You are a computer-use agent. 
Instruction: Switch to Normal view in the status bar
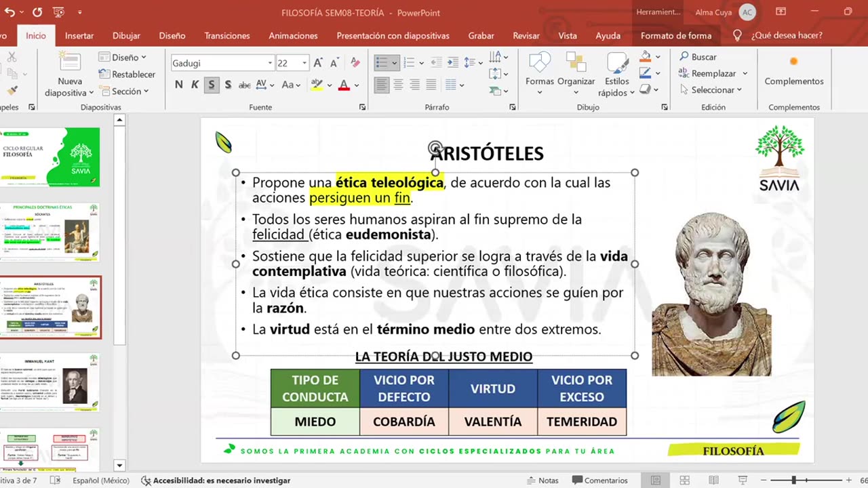coord(656,481)
